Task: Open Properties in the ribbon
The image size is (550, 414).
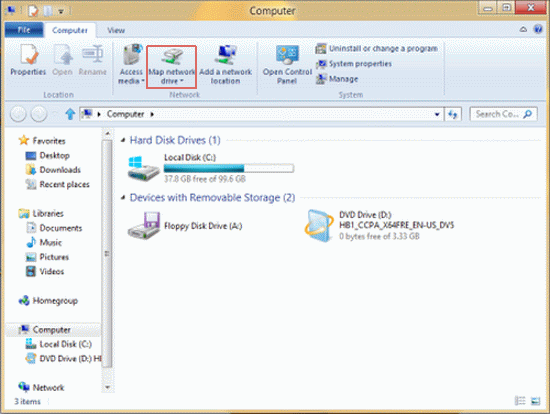Action: [28, 60]
